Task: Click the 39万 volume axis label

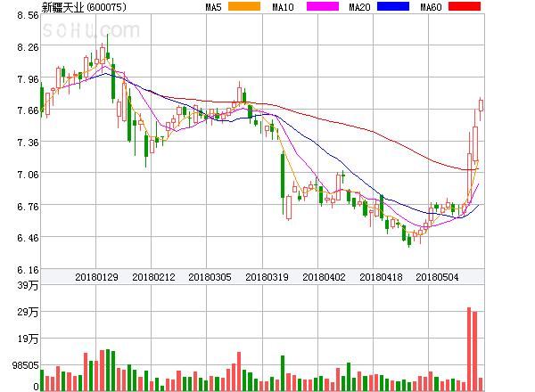Action: click(28, 285)
